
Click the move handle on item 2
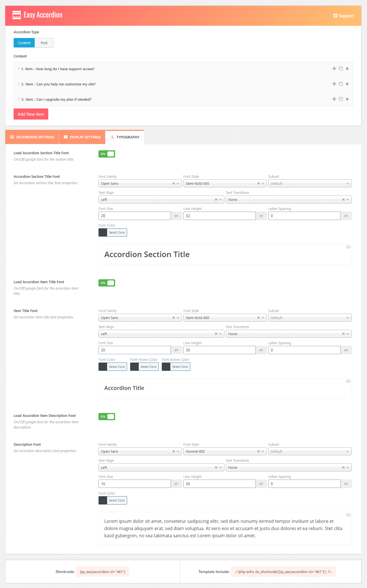pyautogui.click(x=334, y=84)
